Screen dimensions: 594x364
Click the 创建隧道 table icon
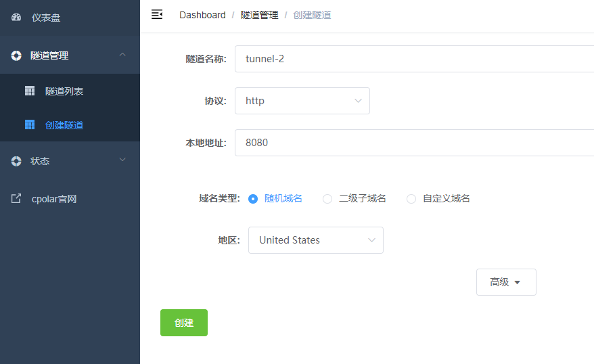[x=30, y=124]
